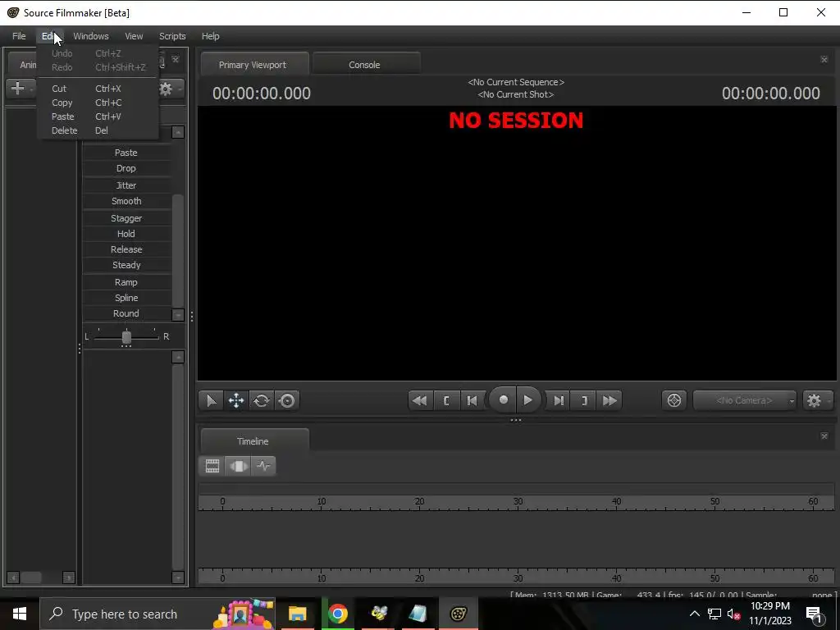The image size is (840, 630).
Task: Switch to graph editor mode
Action: coord(263,466)
